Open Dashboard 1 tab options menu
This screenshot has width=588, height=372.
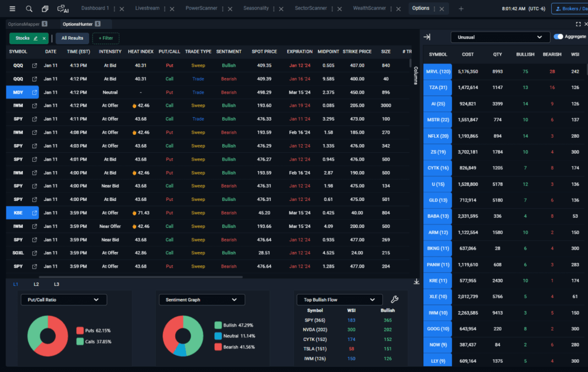(114, 9)
